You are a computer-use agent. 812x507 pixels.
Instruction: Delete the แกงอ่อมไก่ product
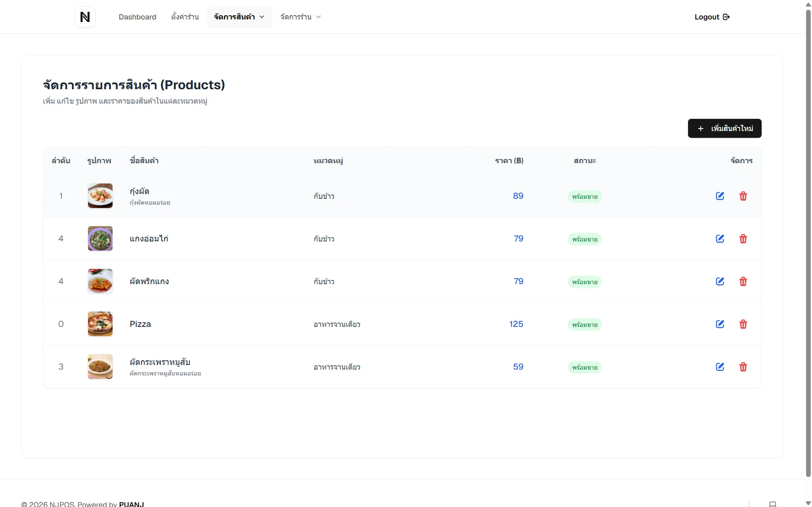click(x=743, y=239)
